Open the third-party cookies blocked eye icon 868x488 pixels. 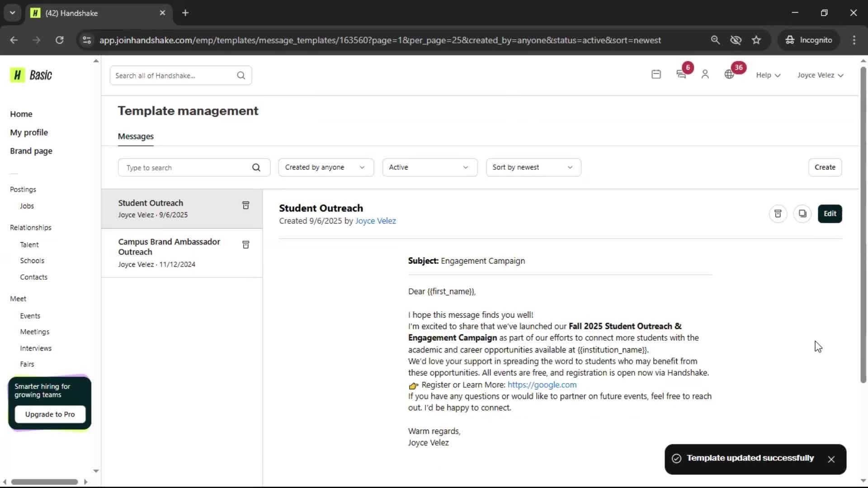pos(736,40)
